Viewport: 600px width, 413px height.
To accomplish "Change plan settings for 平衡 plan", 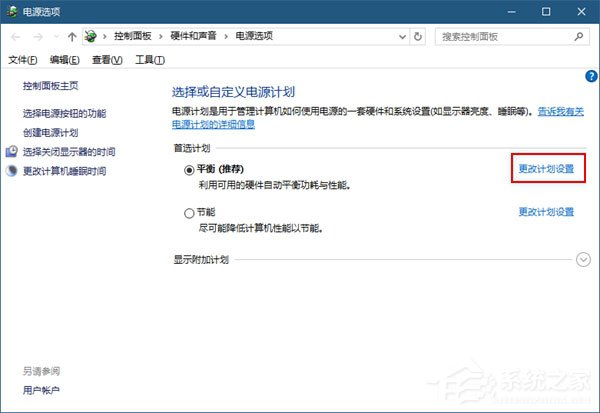I will [x=546, y=169].
